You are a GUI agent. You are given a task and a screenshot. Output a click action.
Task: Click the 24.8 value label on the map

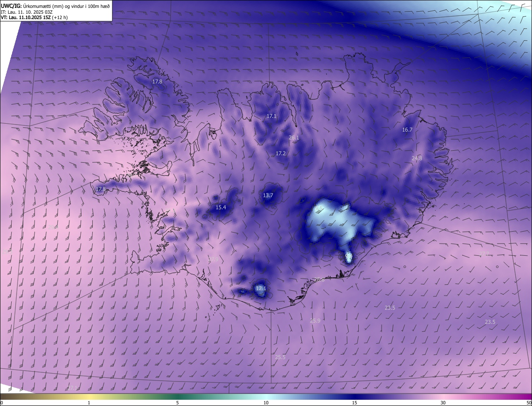point(417,158)
